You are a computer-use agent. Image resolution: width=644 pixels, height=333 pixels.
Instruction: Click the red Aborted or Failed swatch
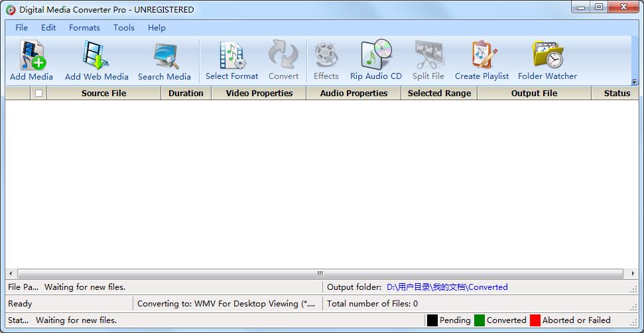click(535, 320)
